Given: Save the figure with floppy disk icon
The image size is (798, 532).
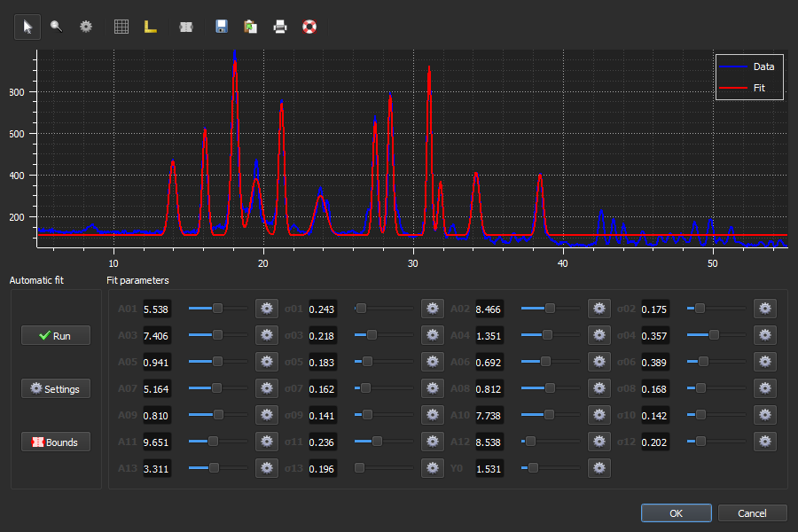Looking at the screenshot, I should (222, 27).
